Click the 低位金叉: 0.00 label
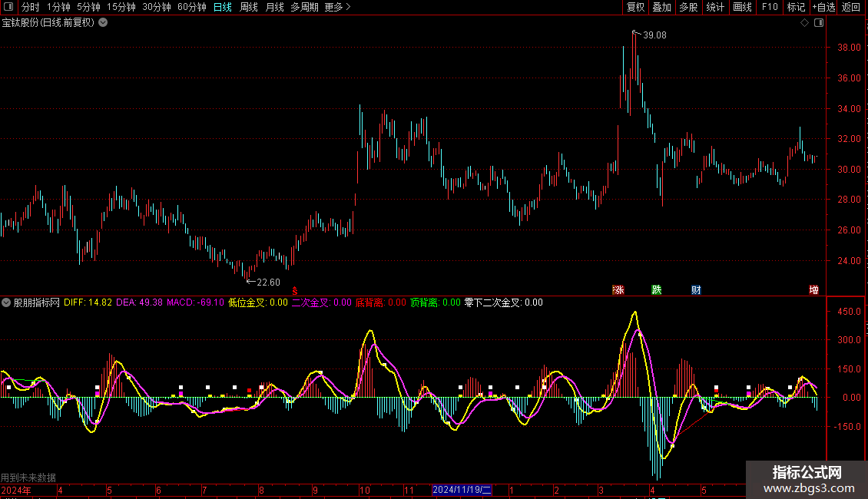Screen dimensions: 868x499 [258, 302]
